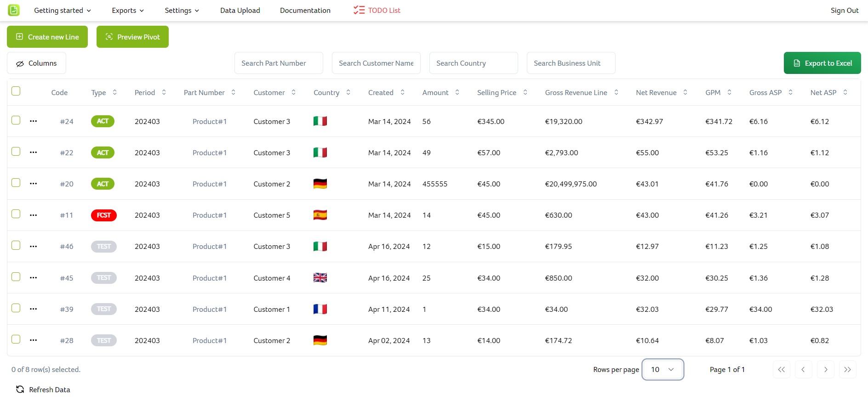Focus the Search Country field
This screenshot has height=417, width=868.
pos(474,63)
